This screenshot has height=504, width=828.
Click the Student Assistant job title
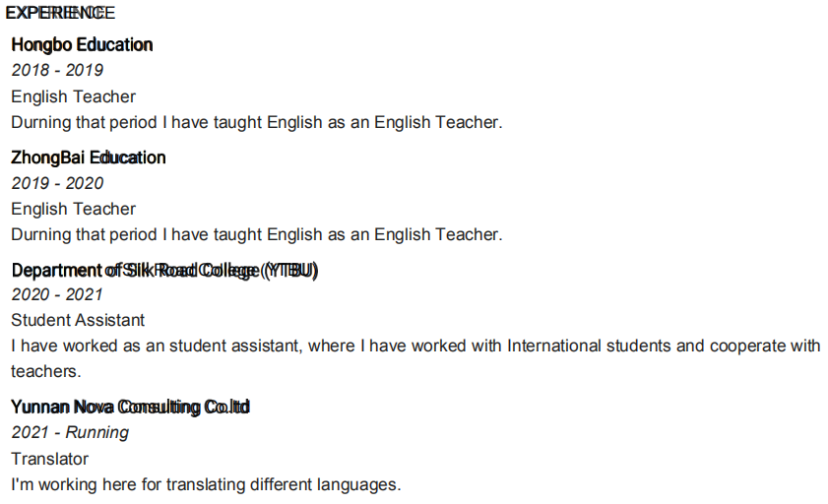pos(78,320)
